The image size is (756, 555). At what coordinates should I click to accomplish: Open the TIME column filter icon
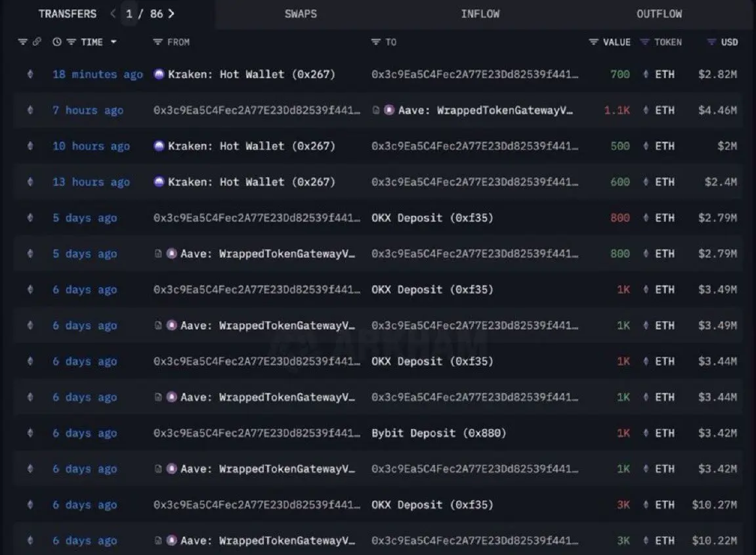[x=72, y=42]
